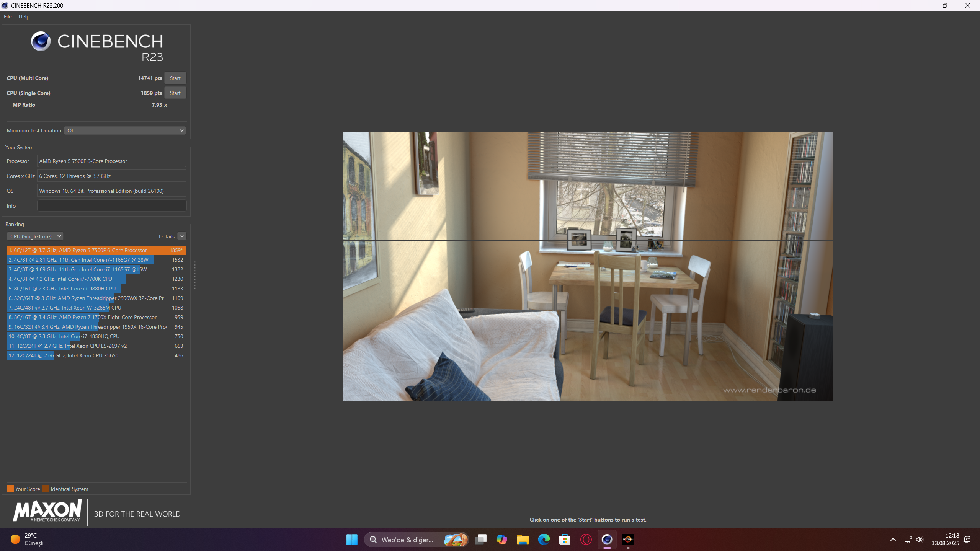Click the Cinebench R23 logo sphere
The height and width of the screenshot is (551, 980).
pyautogui.click(x=41, y=41)
